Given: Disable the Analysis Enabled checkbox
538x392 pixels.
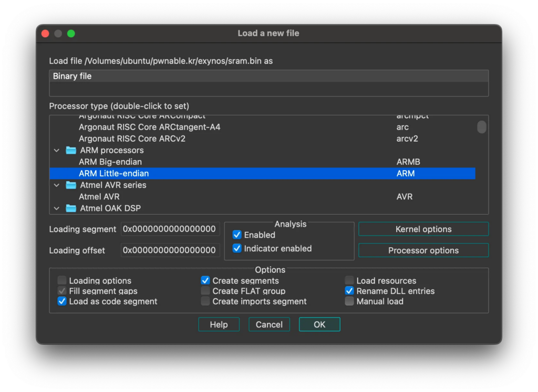Looking at the screenshot, I should 237,235.
